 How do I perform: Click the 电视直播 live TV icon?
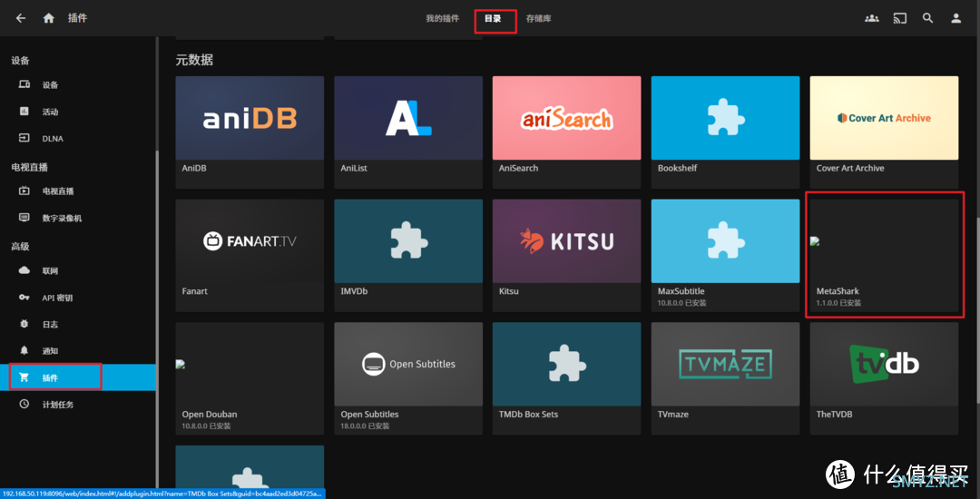24,191
